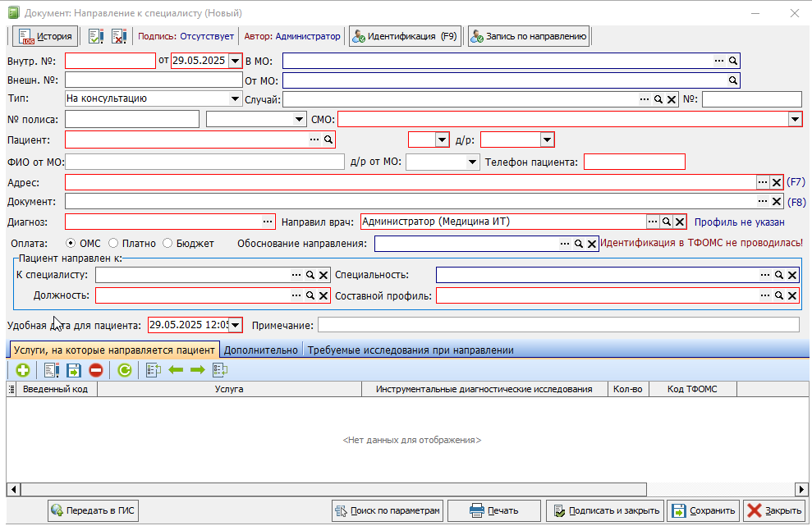Clear the Направил врач field

tap(680, 222)
